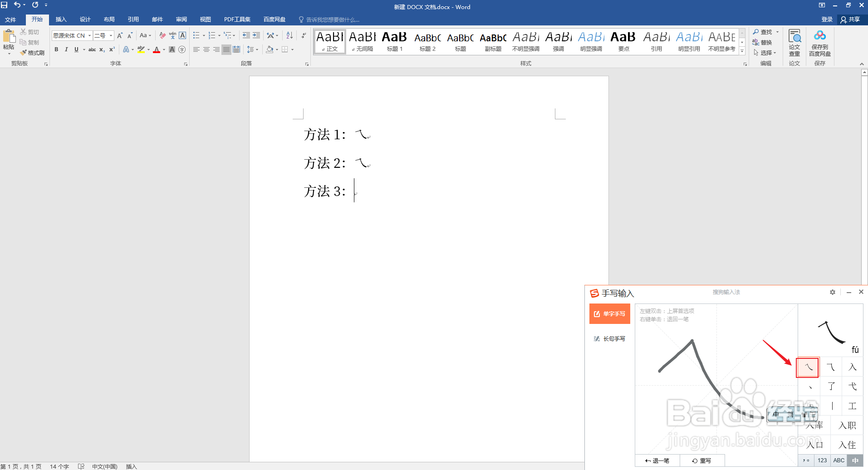The image size is (868, 470).
Task: Open the yellow text highlight color button
Action: [141, 49]
